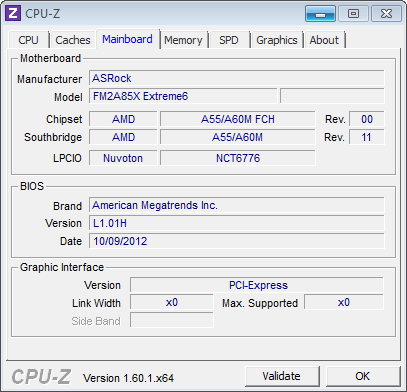The width and height of the screenshot is (407, 392).
Task: Select the Memory tab
Action: (183, 40)
